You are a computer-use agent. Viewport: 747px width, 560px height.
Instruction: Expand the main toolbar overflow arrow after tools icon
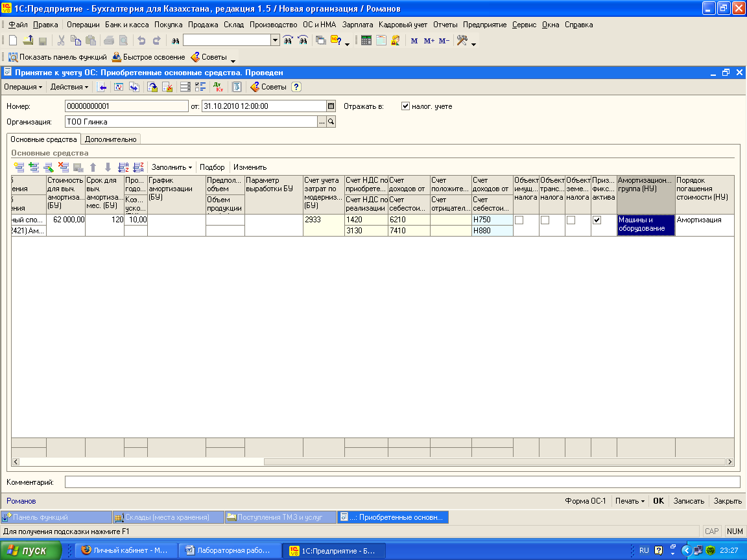473,44
